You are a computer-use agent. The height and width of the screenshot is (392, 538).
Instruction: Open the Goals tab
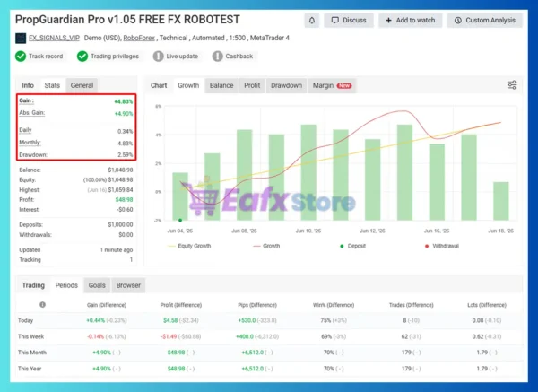[x=97, y=285]
